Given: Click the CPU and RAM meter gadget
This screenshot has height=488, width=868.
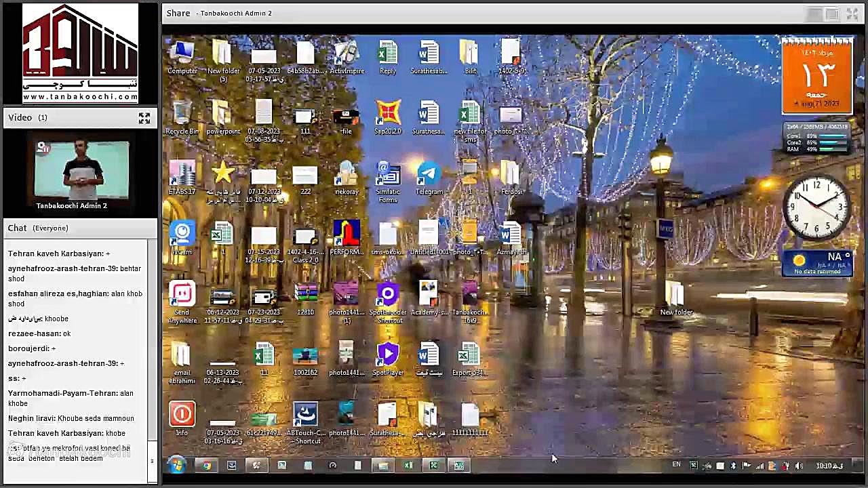Looking at the screenshot, I should tap(816, 138).
